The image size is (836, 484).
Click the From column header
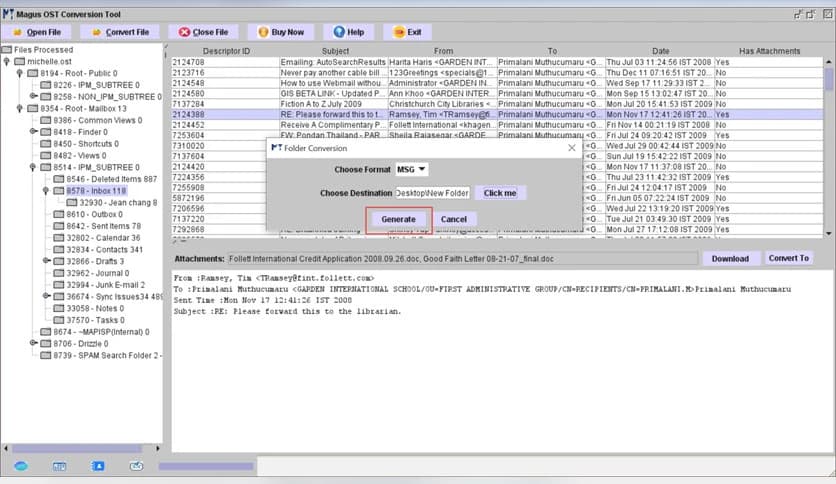coord(444,51)
